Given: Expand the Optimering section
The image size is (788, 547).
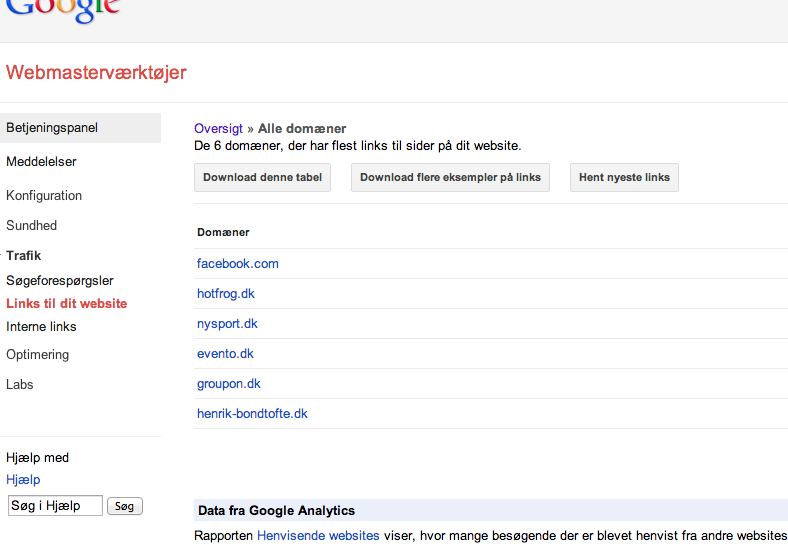Looking at the screenshot, I should point(37,354).
